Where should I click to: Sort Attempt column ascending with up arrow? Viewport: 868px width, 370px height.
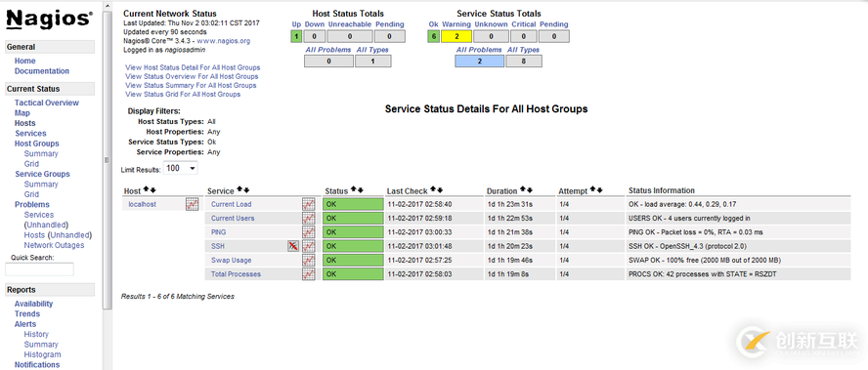[592, 189]
